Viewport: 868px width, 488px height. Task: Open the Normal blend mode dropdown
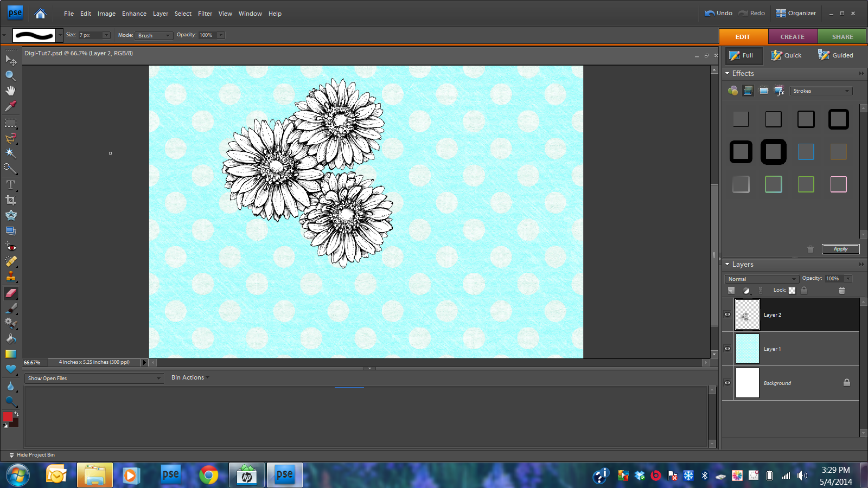(762, 279)
